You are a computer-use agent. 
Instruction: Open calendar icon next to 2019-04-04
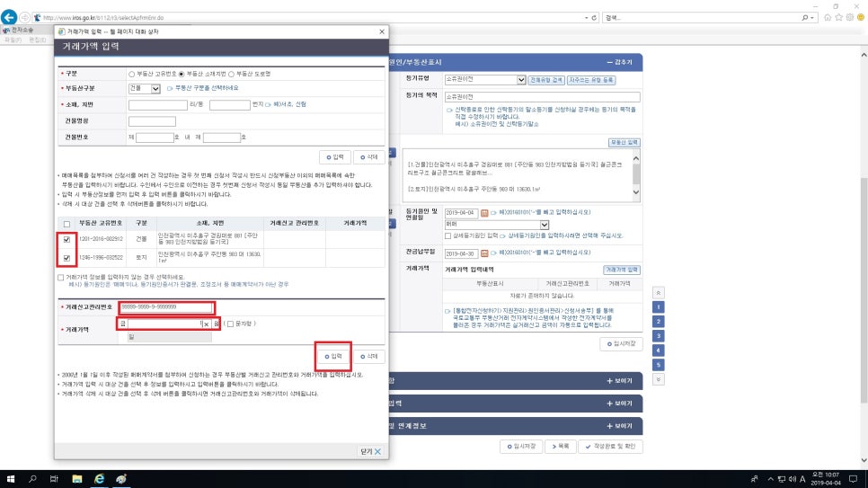click(484, 213)
